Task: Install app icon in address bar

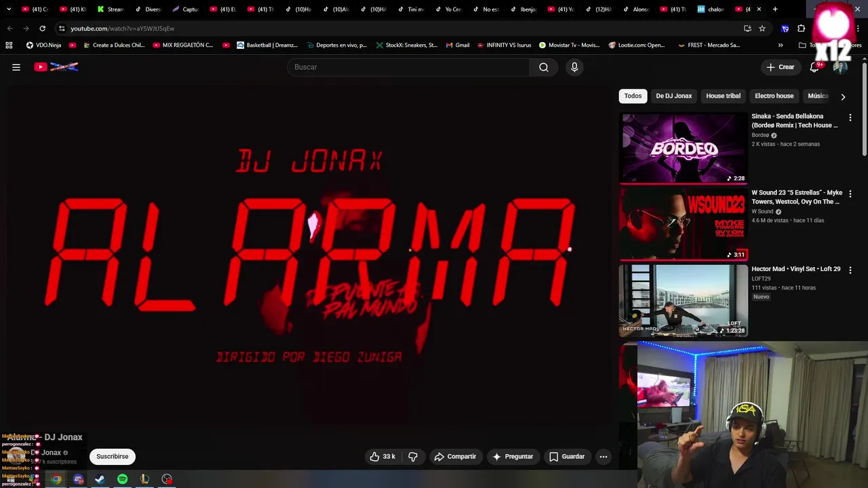Action: [747, 28]
